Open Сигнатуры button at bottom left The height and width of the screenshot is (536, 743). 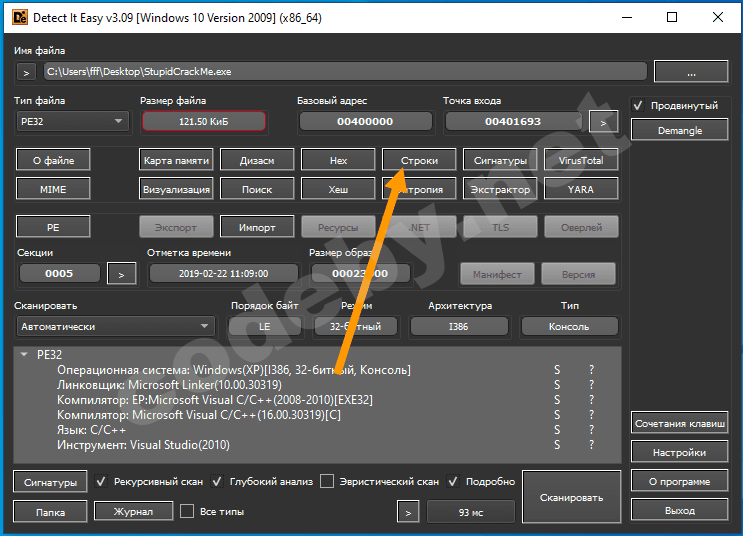(x=50, y=482)
